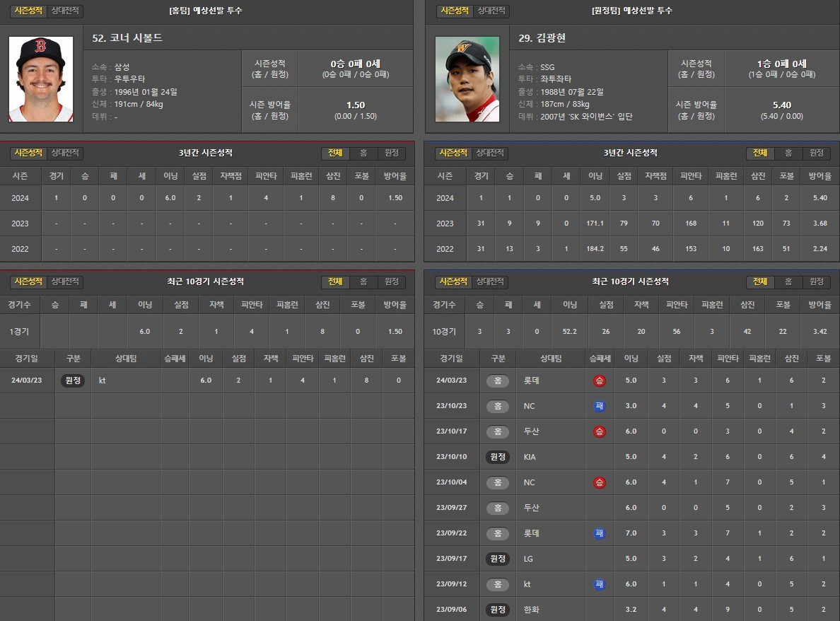Select 시즌성적 tab in 김광현's 최근 10경기 panel
The image size is (840, 621).
click(453, 282)
